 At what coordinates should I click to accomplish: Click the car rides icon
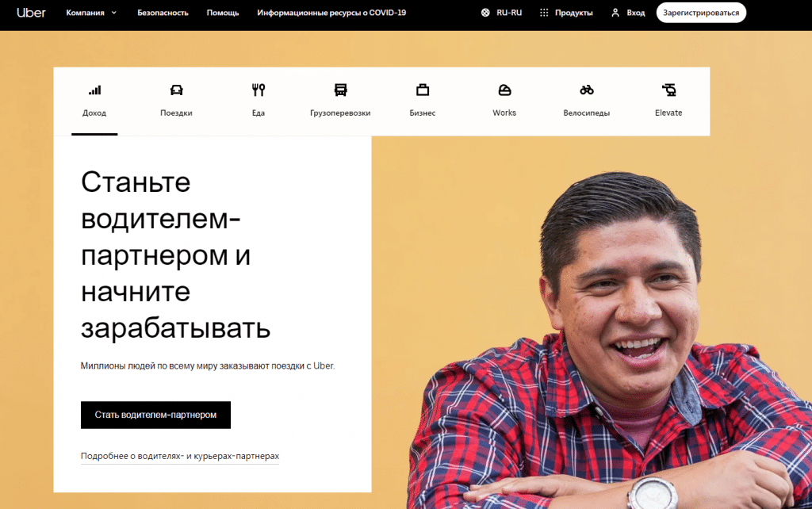pyautogui.click(x=177, y=90)
